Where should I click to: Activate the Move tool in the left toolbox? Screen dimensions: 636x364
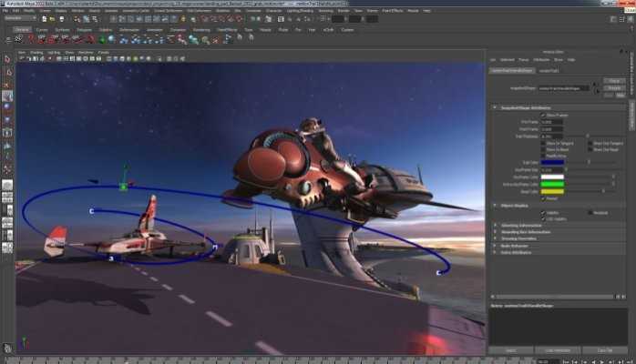[7, 96]
